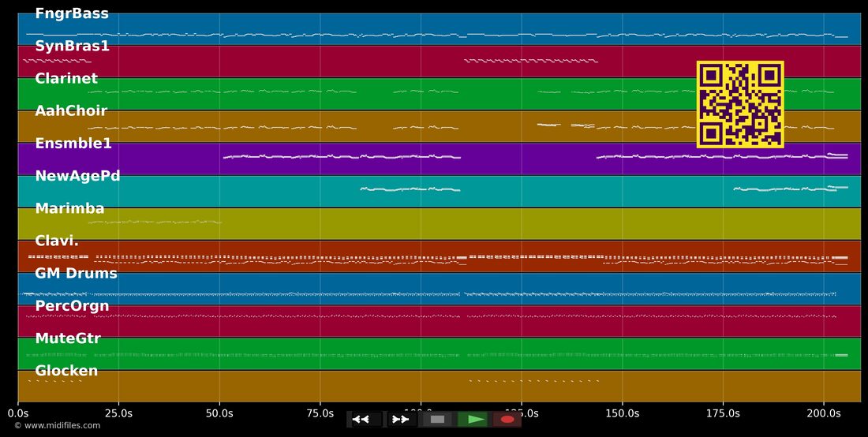
Task: Click the 0.0s time axis label
Action: tap(18, 413)
